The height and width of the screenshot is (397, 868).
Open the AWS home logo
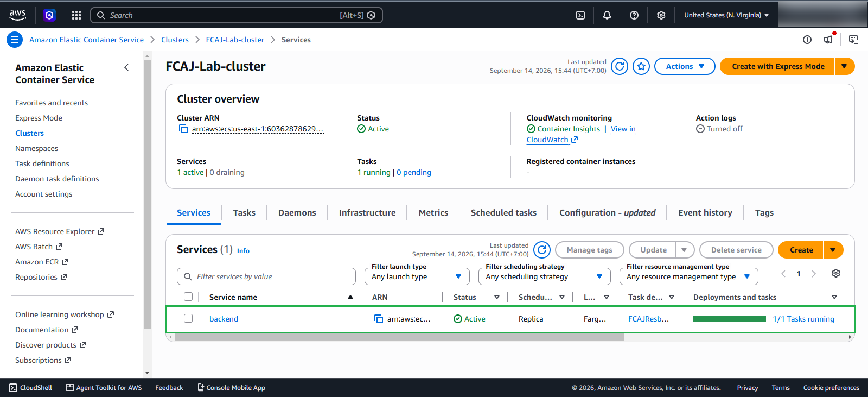18,15
